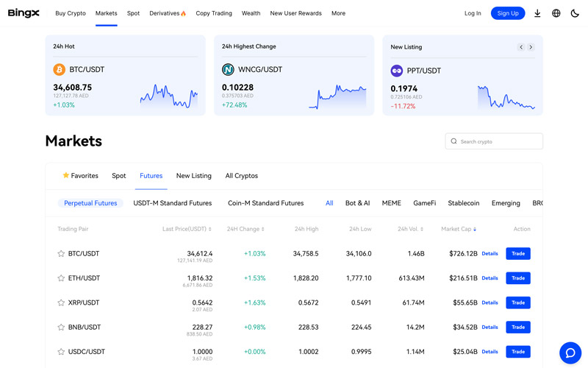Open the app download icon
Image resolution: width=588 pixels, height=368 pixels.
[537, 13]
